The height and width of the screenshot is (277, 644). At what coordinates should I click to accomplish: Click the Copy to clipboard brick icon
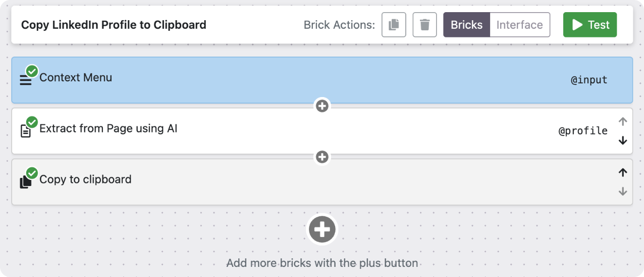26,182
